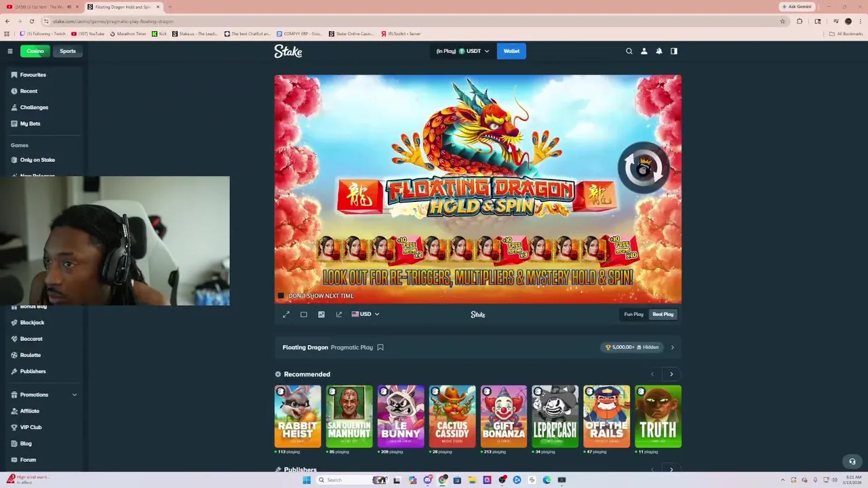The width and height of the screenshot is (868, 488).
Task: Open Marathon Timer bookmark
Action: click(127, 34)
